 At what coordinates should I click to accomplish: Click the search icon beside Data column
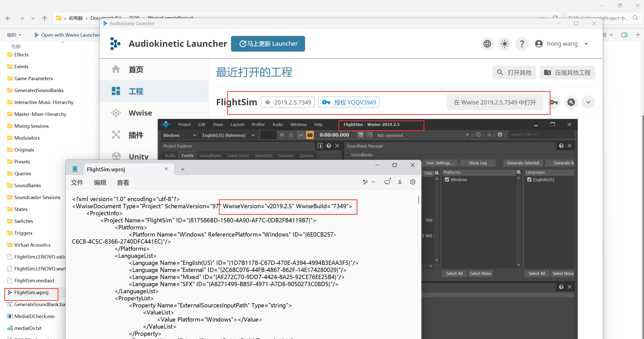[x=437, y=173]
